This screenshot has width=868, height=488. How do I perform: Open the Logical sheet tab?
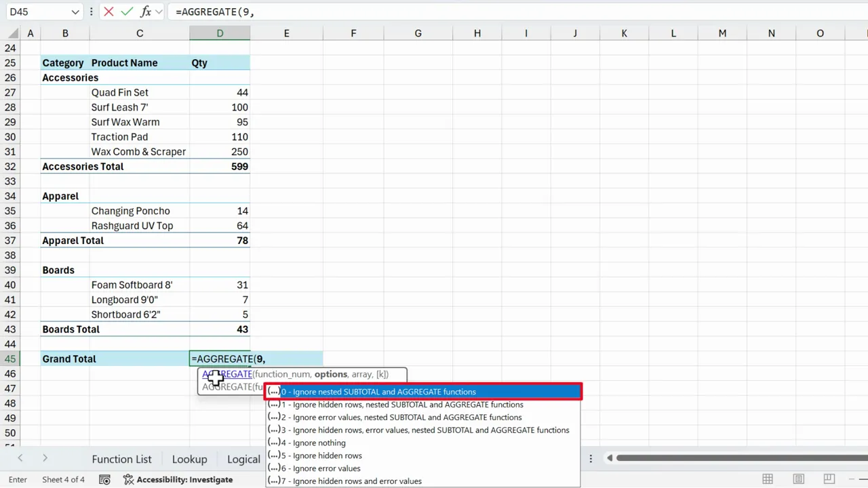tap(243, 459)
